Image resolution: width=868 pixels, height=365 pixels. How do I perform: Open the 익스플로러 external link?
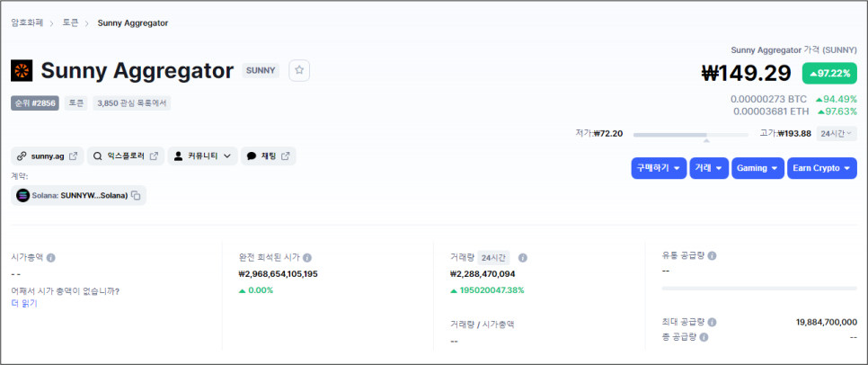(126, 156)
